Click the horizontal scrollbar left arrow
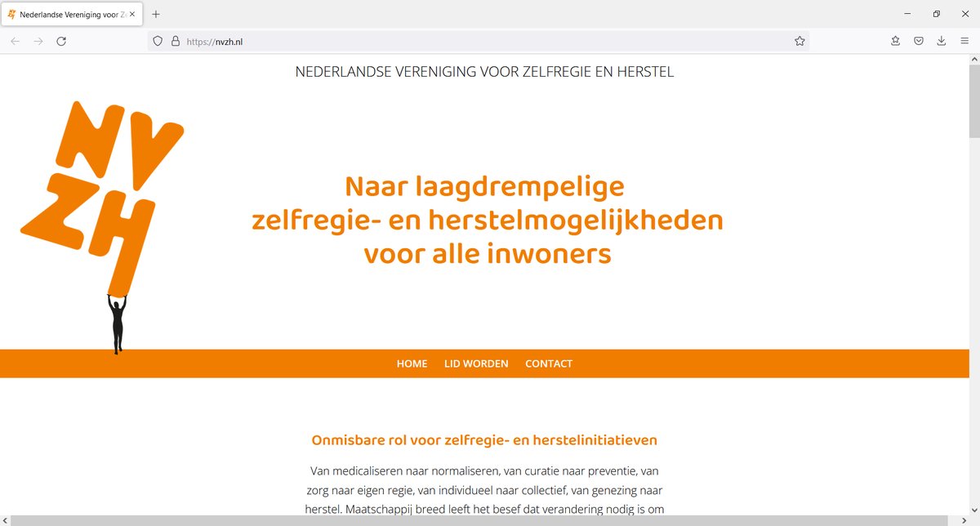The image size is (980, 526). coord(6,519)
